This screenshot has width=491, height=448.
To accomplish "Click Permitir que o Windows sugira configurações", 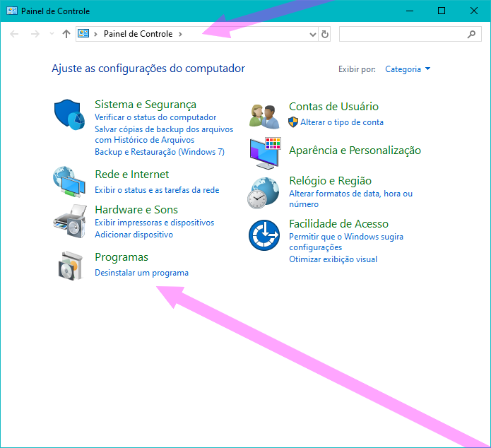I will [x=346, y=242].
